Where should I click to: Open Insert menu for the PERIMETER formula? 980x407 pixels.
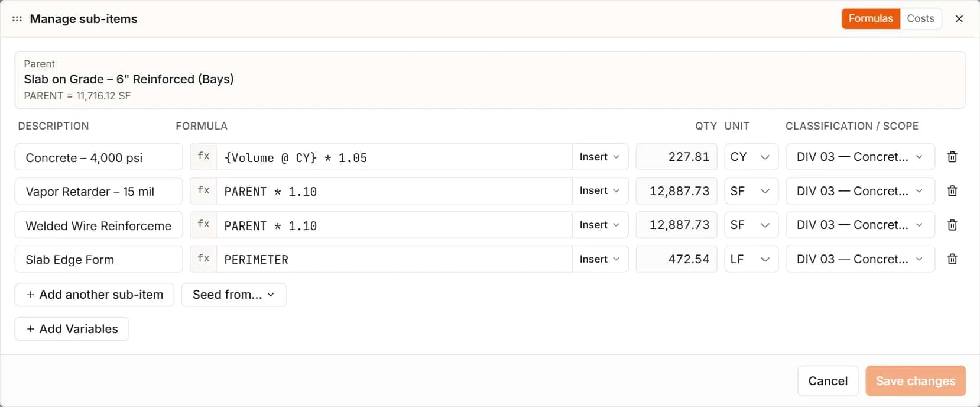point(600,259)
